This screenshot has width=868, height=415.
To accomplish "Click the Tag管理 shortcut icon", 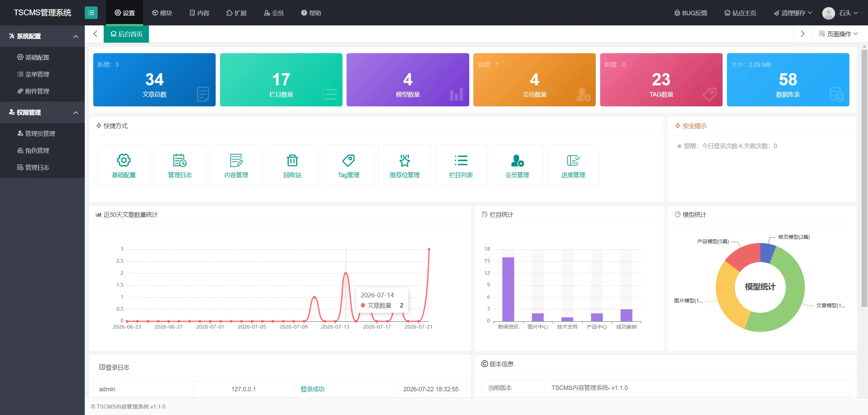I will click(349, 160).
